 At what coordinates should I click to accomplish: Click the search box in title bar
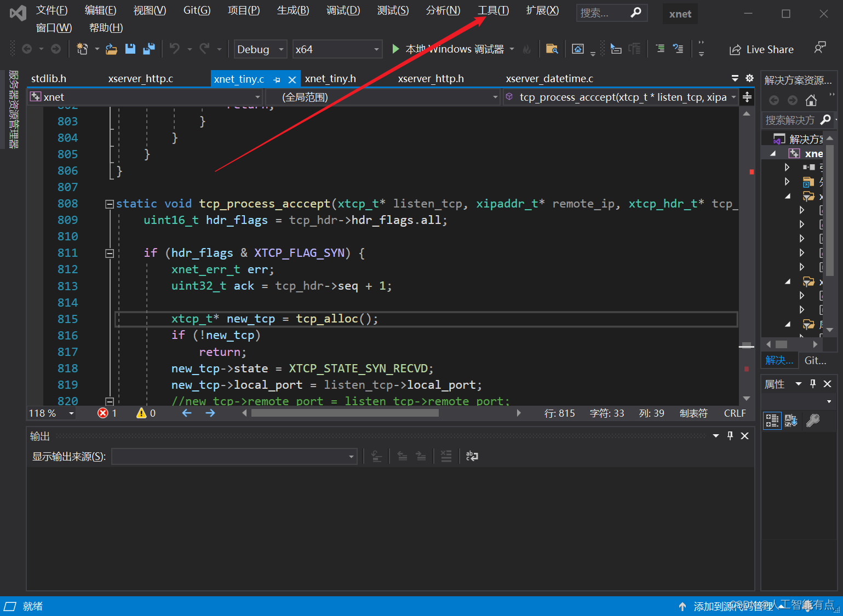point(611,13)
